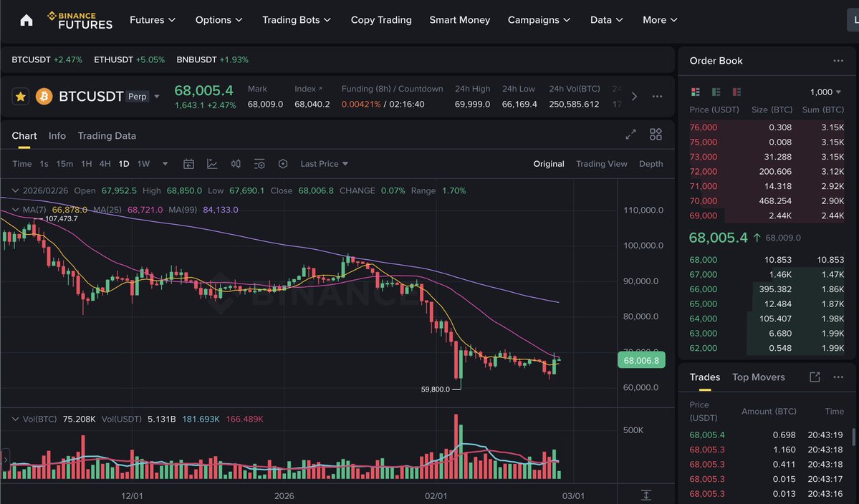Open the calendar date-range icon
The image size is (859, 504).
188,164
